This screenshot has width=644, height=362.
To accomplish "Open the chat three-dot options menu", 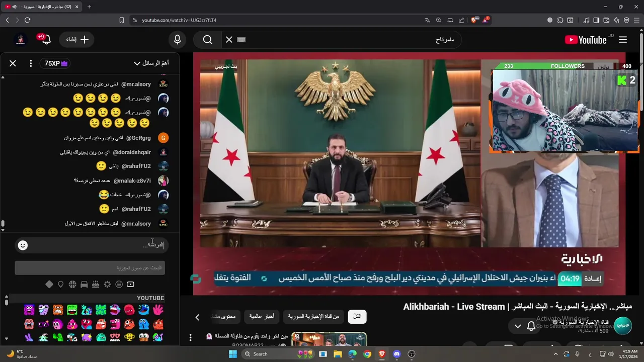I will pos(31,63).
